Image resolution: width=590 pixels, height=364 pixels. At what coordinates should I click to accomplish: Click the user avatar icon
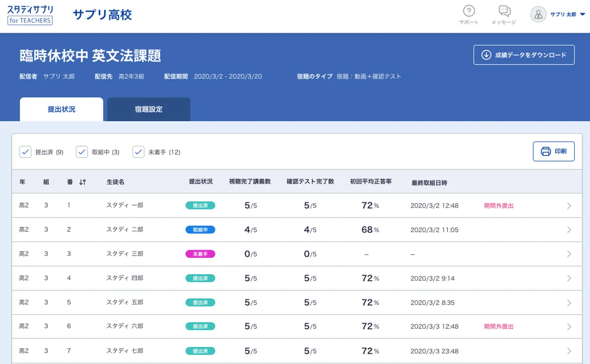538,15
